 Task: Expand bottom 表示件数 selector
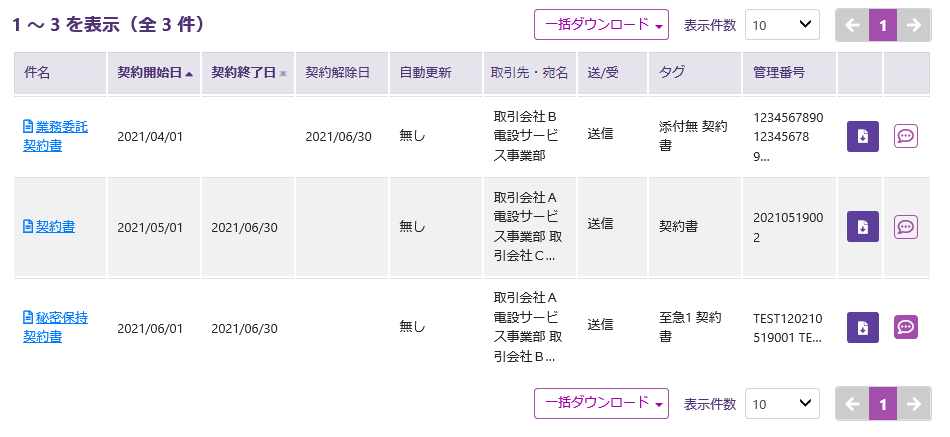[x=782, y=404]
